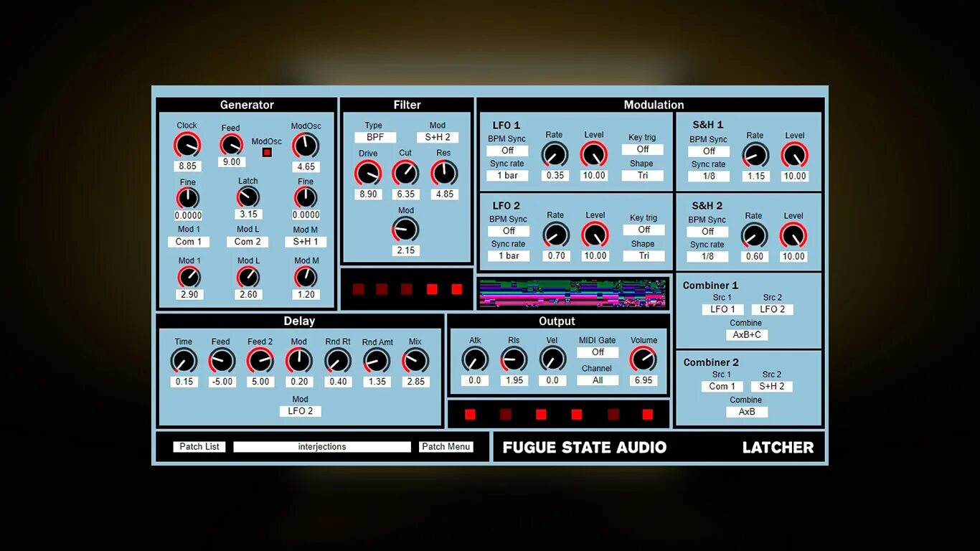The width and height of the screenshot is (980, 551).
Task: Toggle the red ModOsc button in Generator
Action: (x=267, y=152)
